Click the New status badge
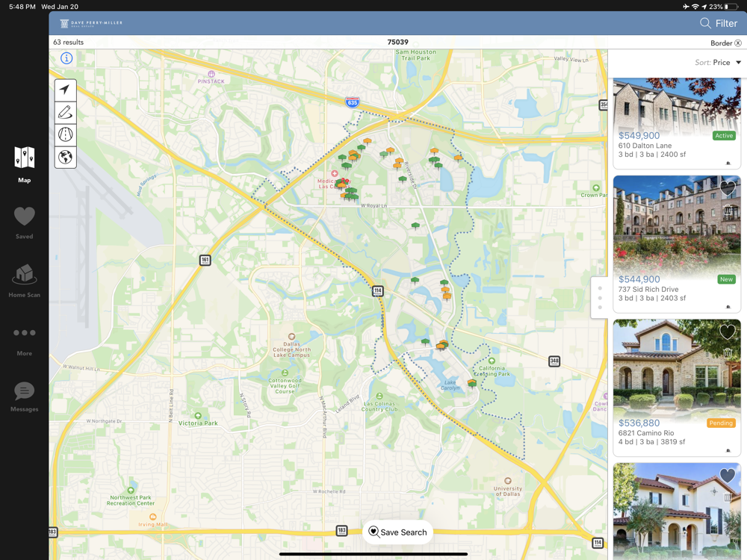The width and height of the screenshot is (747, 560). pos(726,279)
